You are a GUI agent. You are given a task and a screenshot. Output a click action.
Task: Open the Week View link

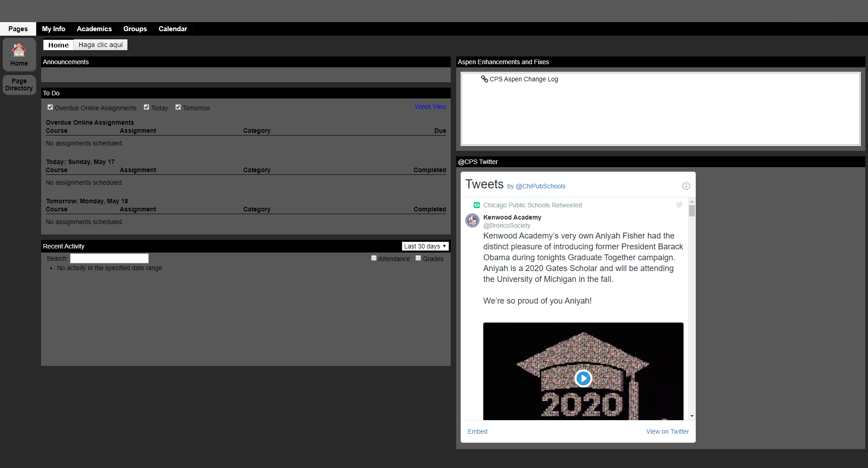[430, 107]
